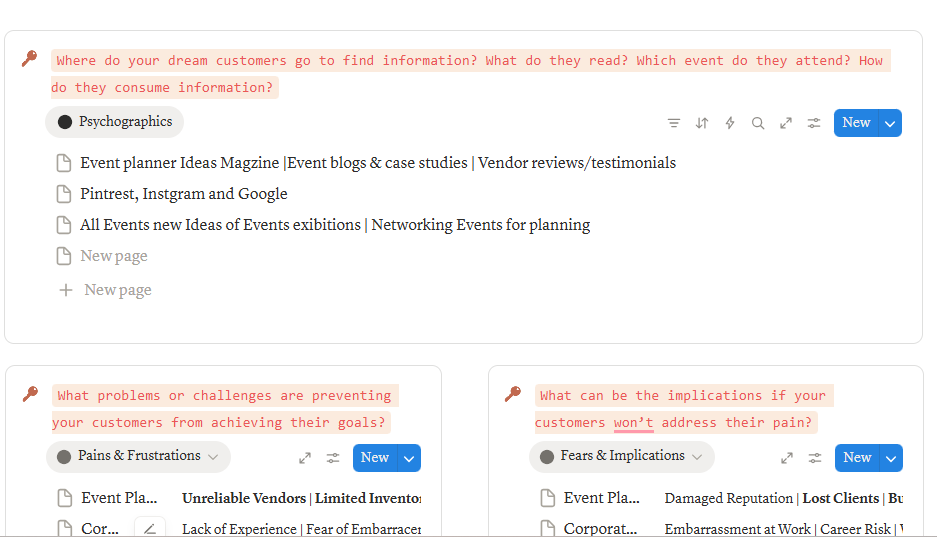Click the search magnifier icon in Psychographics

[758, 123]
